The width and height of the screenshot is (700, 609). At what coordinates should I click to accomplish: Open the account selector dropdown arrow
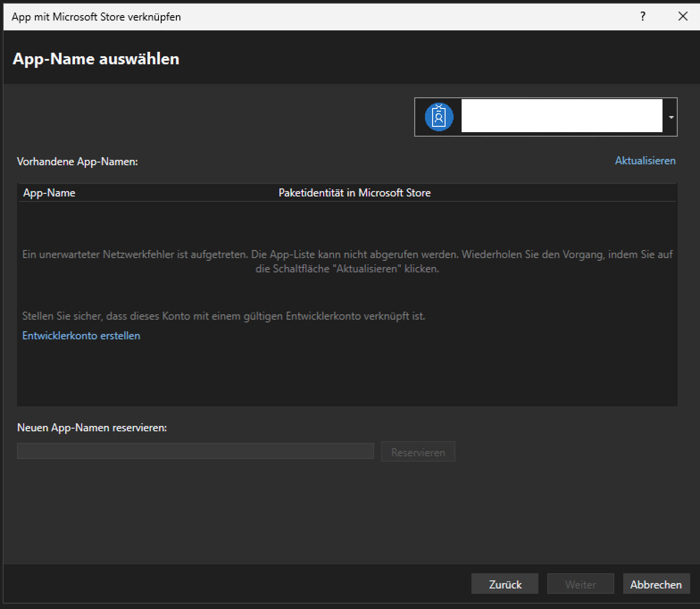point(671,117)
